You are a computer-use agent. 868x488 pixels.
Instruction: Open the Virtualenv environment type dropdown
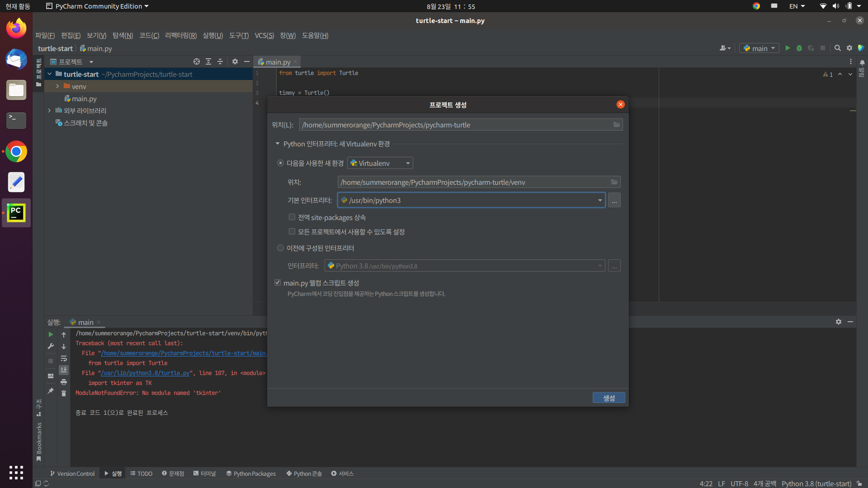coord(406,163)
